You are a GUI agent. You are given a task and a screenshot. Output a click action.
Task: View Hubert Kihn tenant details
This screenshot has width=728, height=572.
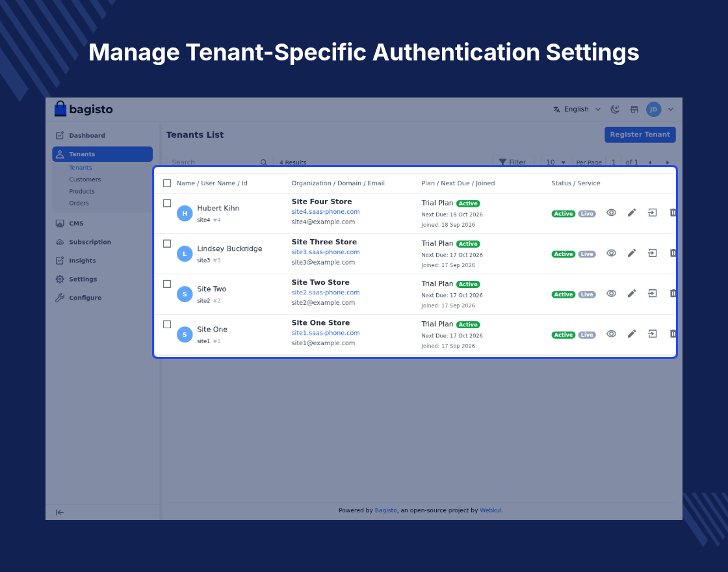pyautogui.click(x=612, y=213)
